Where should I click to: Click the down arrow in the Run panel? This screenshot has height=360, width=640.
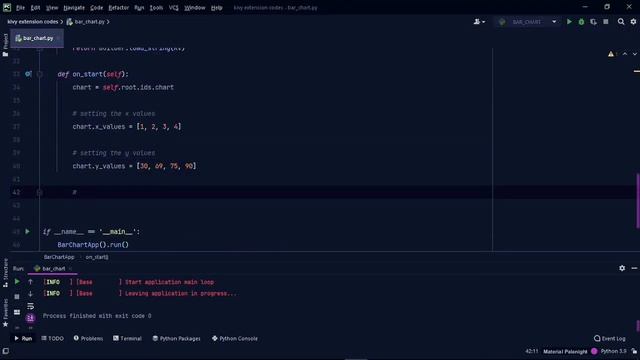30,294
